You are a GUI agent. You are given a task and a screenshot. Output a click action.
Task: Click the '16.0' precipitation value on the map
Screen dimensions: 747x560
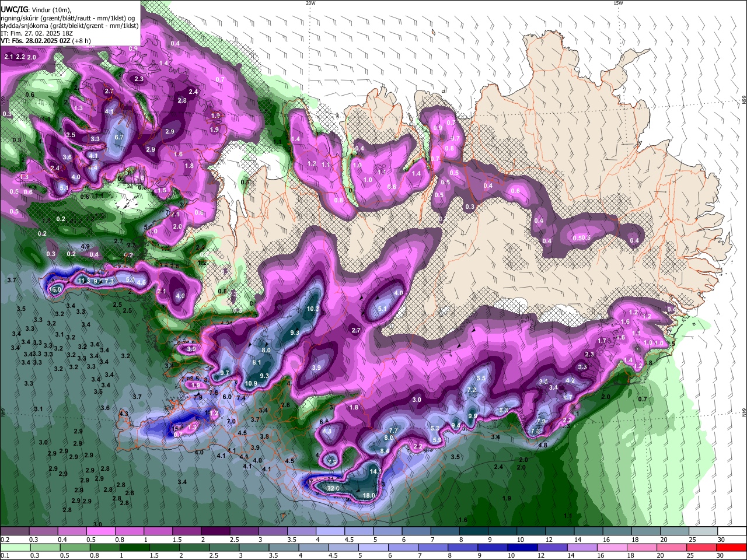pyautogui.click(x=55, y=289)
